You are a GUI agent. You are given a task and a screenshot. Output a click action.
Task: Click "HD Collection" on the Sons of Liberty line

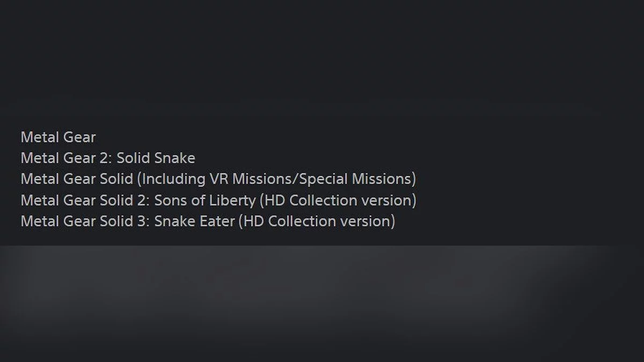(x=311, y=201)
